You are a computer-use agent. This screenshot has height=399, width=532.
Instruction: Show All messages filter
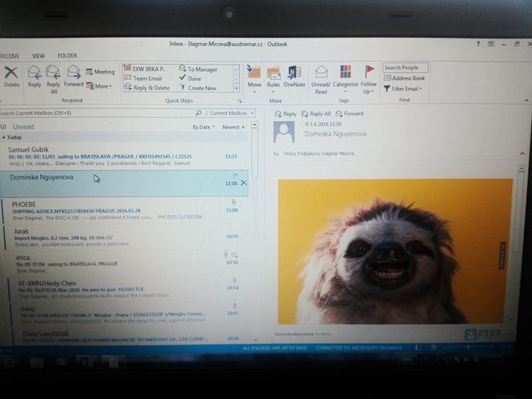pyautogui.click(x=3, y=127)
